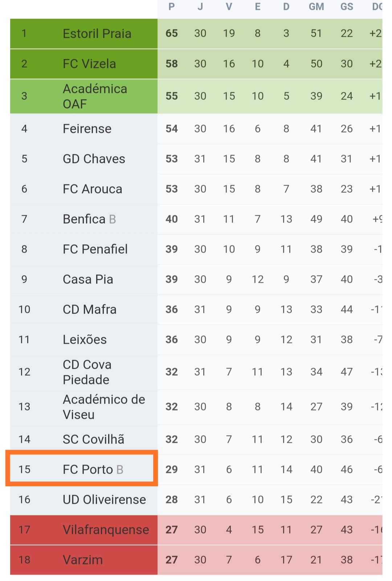Select Académica OAF in the standings
This screenshot has height=581, width=392.
pyautogui.click(x=95, y=96)
